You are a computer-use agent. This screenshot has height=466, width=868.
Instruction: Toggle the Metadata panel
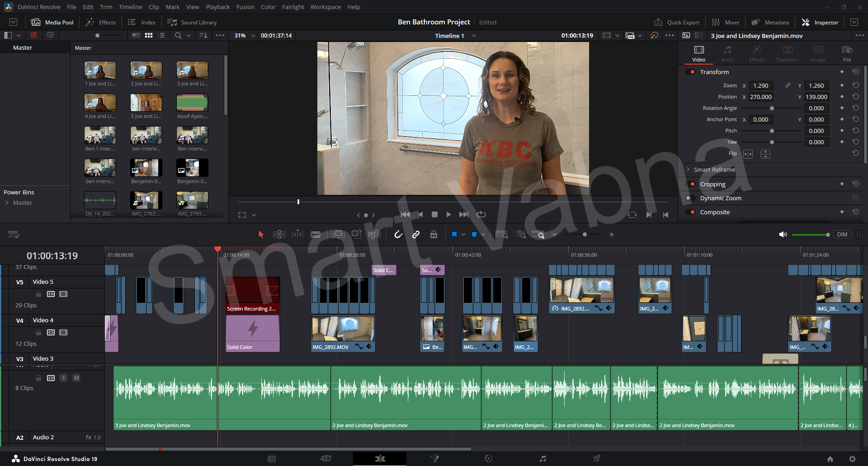click(x=770, y=22)
